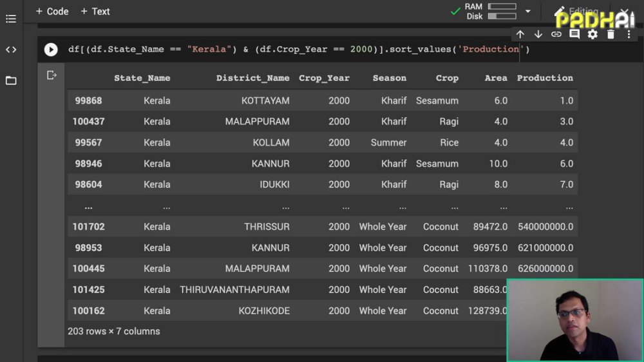Copy link to cell icon
644x362 pixels.
pyautogui.click(x=556, y=35)
